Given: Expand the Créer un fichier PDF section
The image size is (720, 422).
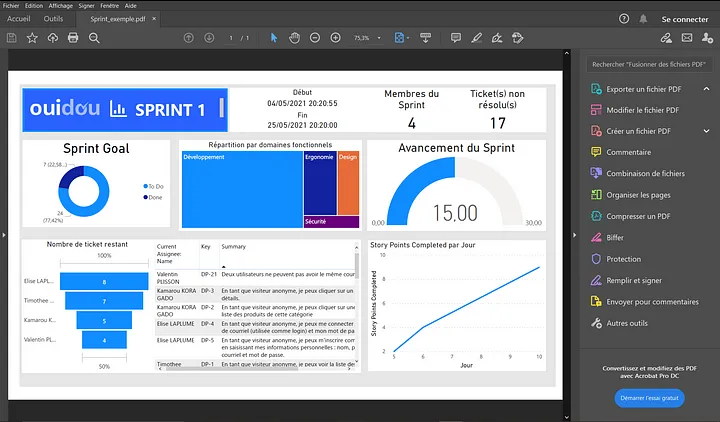Looking at the screenshot, I should tap(706, 131).
